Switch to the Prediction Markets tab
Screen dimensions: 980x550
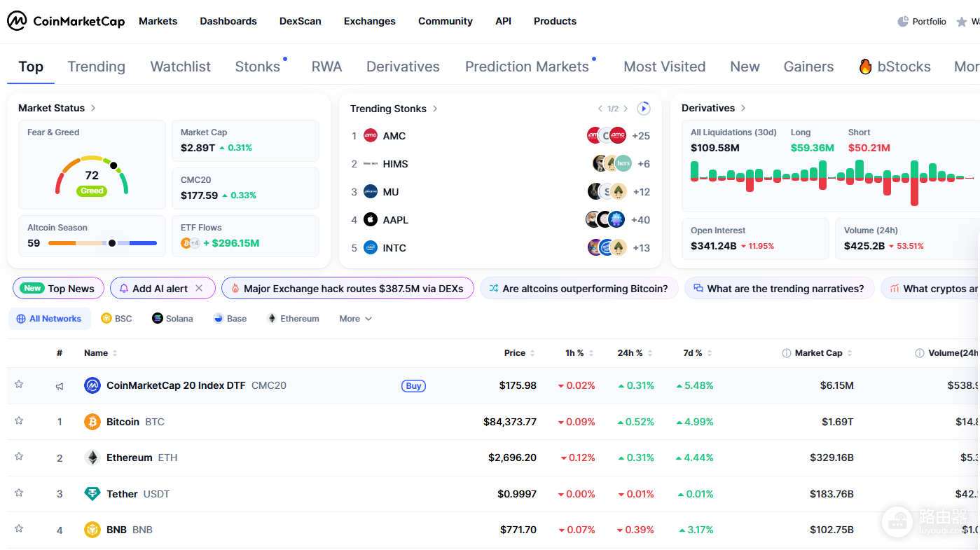[x=527, y=67]
